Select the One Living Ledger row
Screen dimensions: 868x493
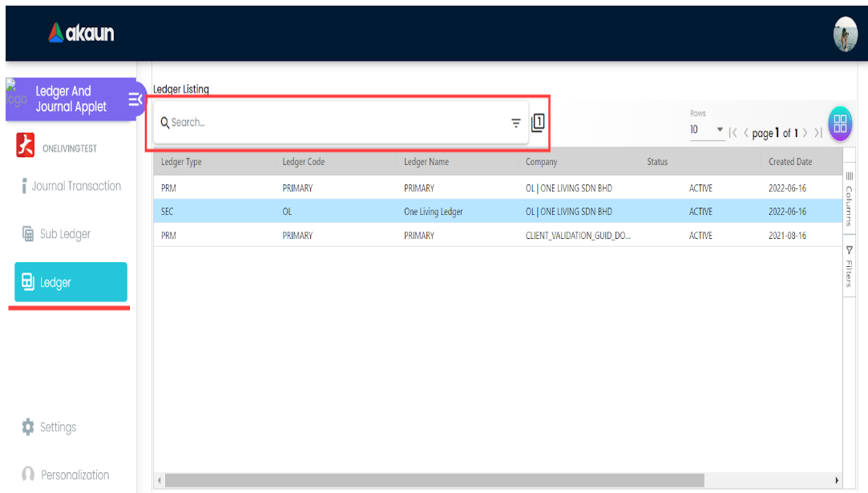point(433,212)
